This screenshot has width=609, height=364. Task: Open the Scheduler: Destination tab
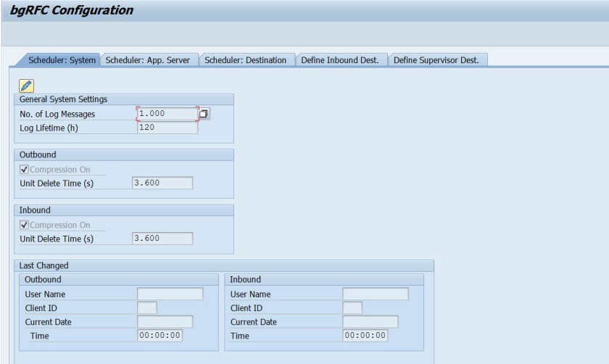245,60
